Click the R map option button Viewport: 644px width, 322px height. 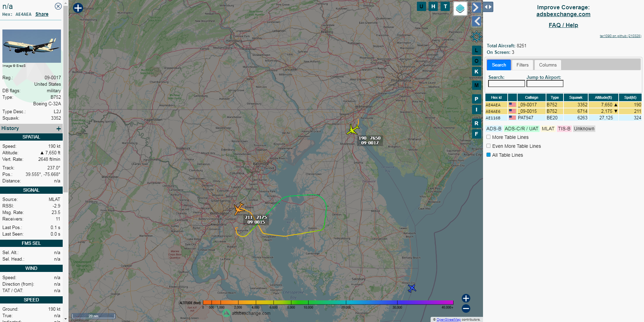click(x=476, y=123)
